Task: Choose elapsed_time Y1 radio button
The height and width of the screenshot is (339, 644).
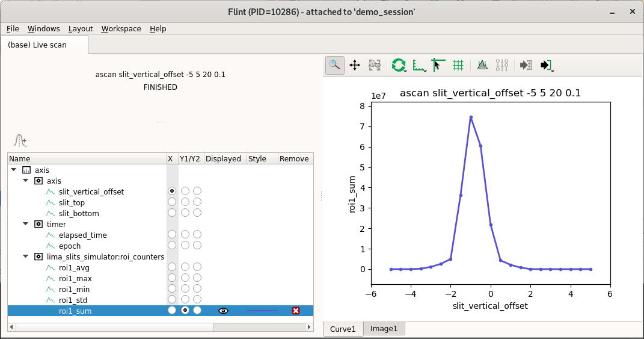Action: pos(185,234)
